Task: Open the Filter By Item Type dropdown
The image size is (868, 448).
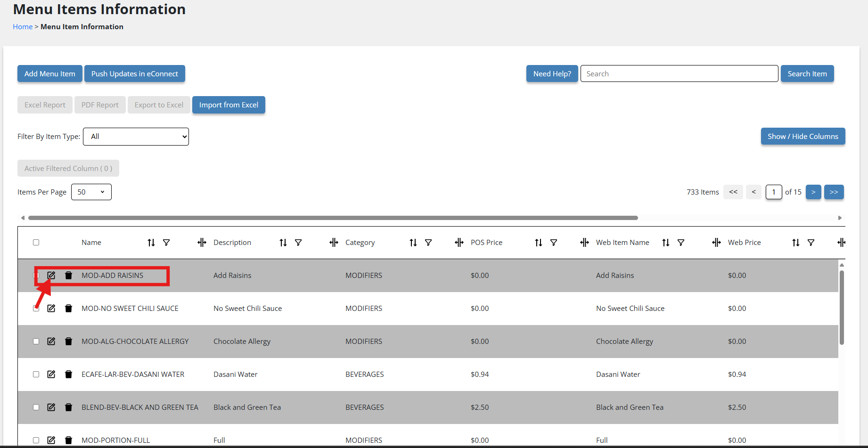Action: 136,137
